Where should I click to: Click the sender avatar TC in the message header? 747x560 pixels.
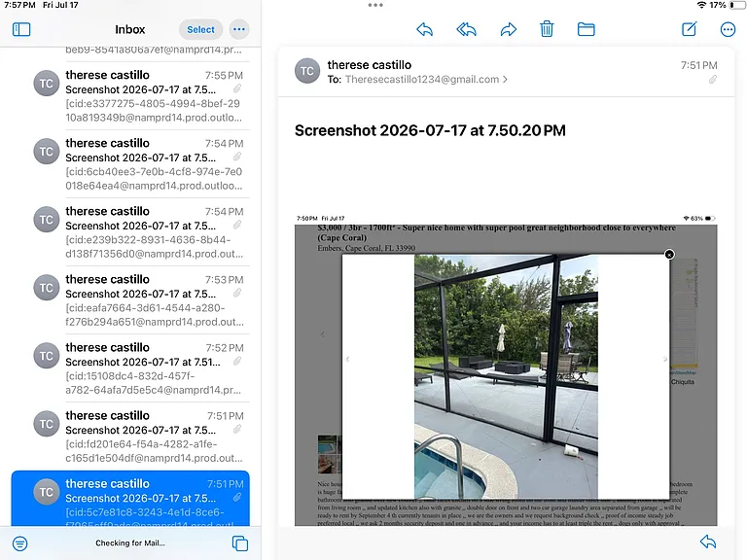click(x=306, y=71)
